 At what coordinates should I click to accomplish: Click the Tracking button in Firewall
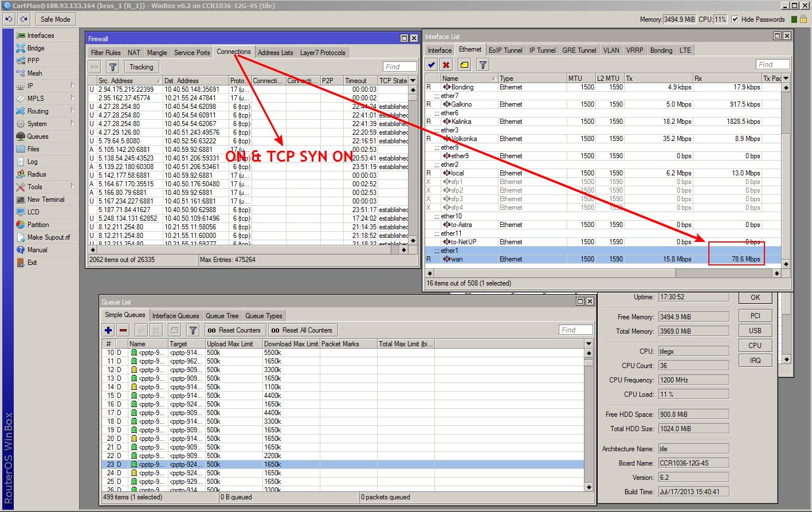[141, 67]
